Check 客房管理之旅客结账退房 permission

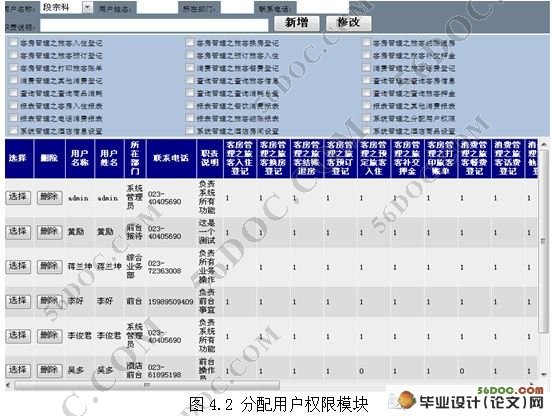(x=366, y=43)
